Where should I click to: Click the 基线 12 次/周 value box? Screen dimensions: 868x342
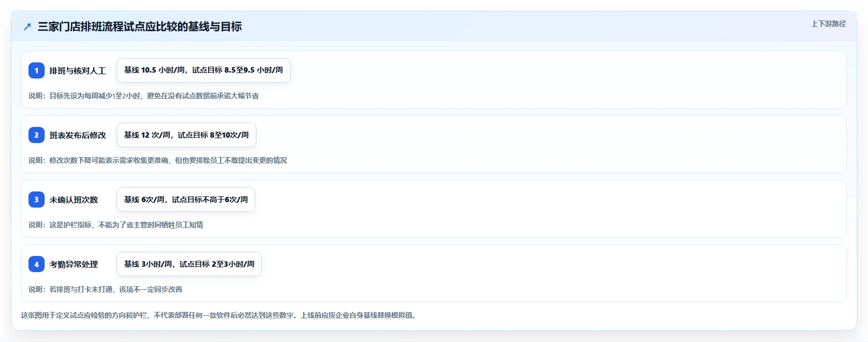tap(186, 135)
